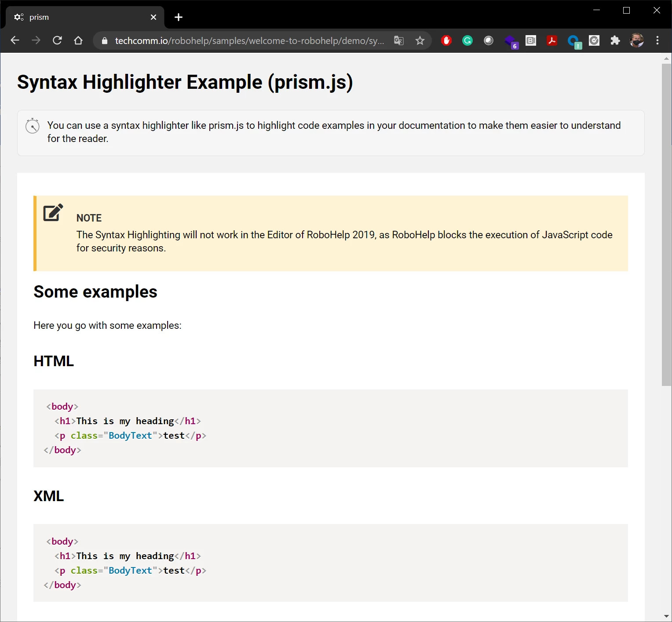Click the 'NOTE' label in yellow box

click(x=89, y=218)
